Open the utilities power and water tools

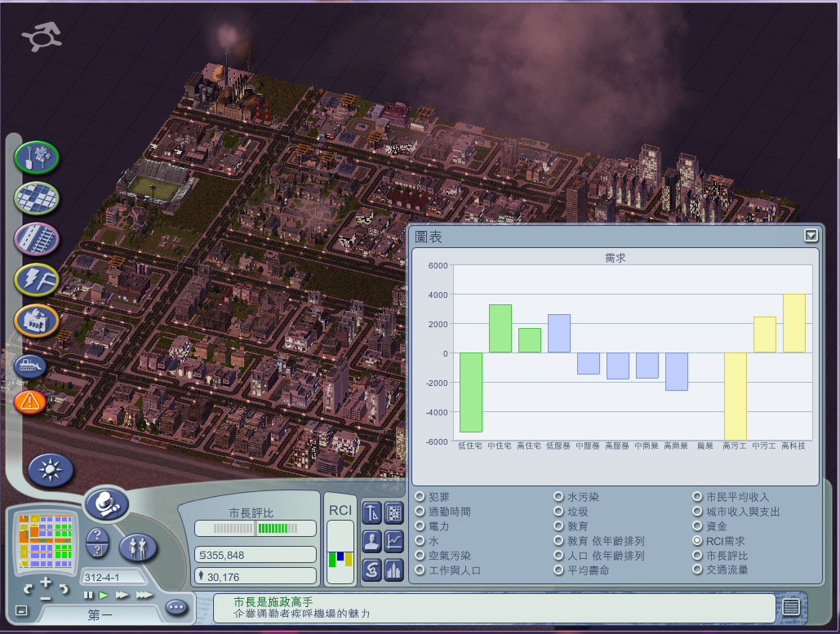(37, 280)
